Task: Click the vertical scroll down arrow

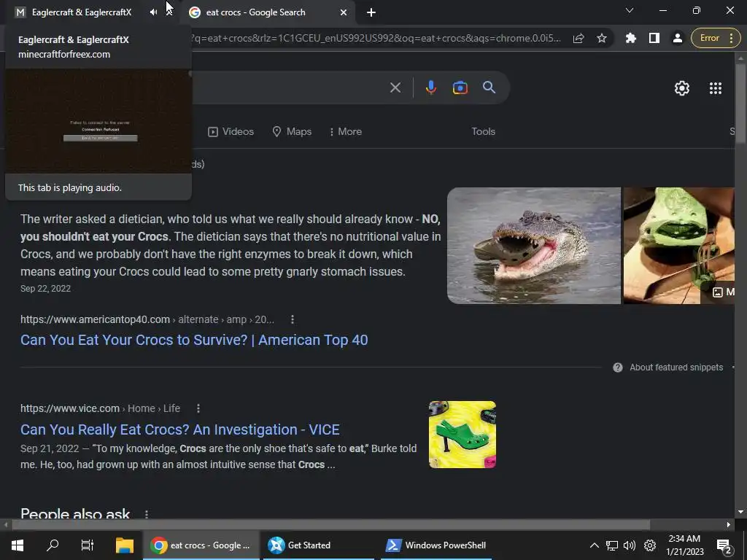Action: click(x=740, y=512)
